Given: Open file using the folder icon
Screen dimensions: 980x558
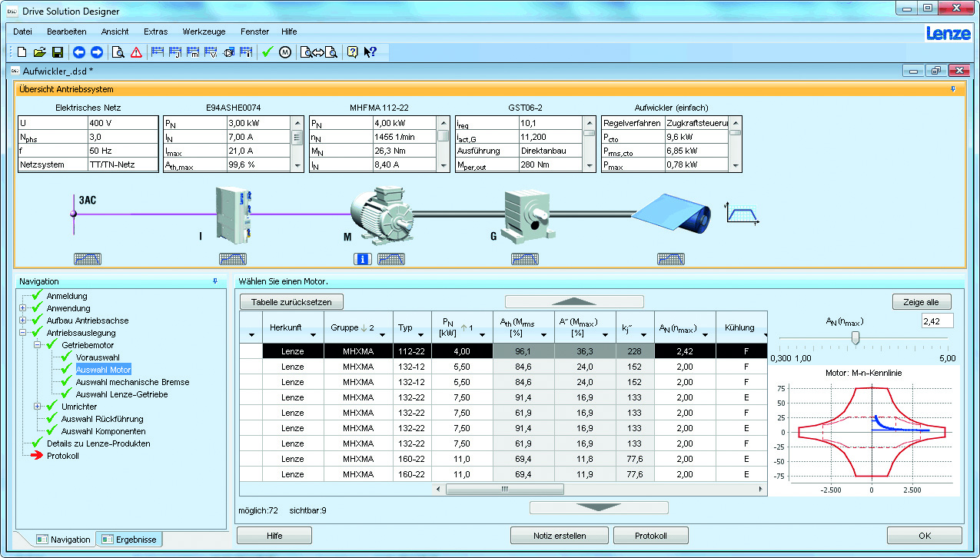Looking at the screenshot, I should pos(39,52).
